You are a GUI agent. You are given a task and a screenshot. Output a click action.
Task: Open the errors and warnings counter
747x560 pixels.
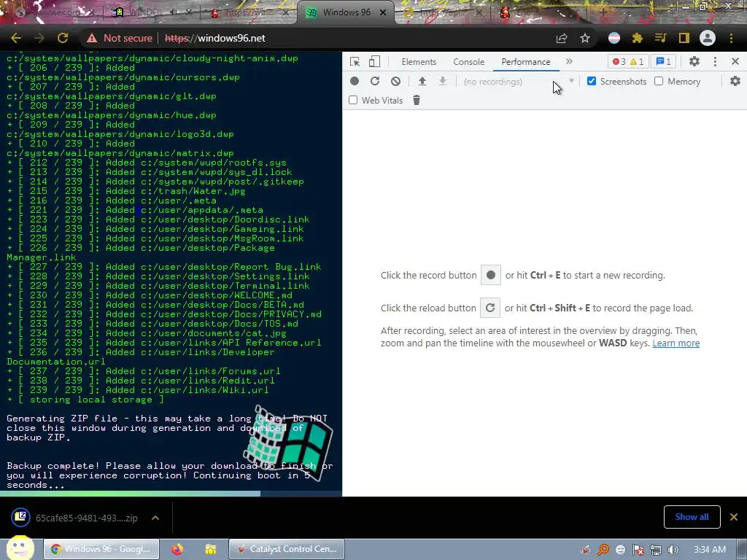(628, 62)
